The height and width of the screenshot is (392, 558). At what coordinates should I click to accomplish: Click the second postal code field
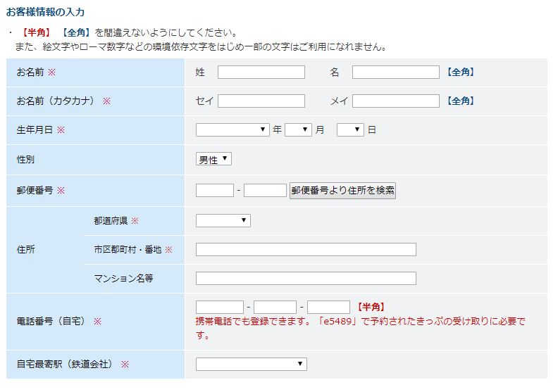pos(265,190)
